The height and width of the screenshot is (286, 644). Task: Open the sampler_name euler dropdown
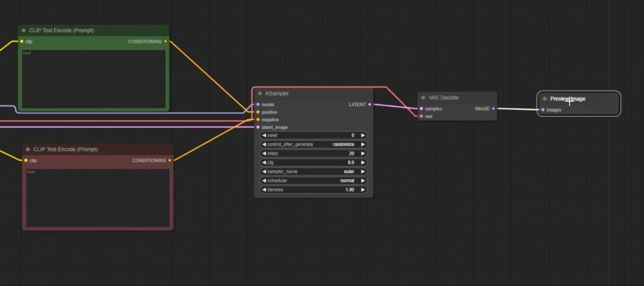coord(313,171)
